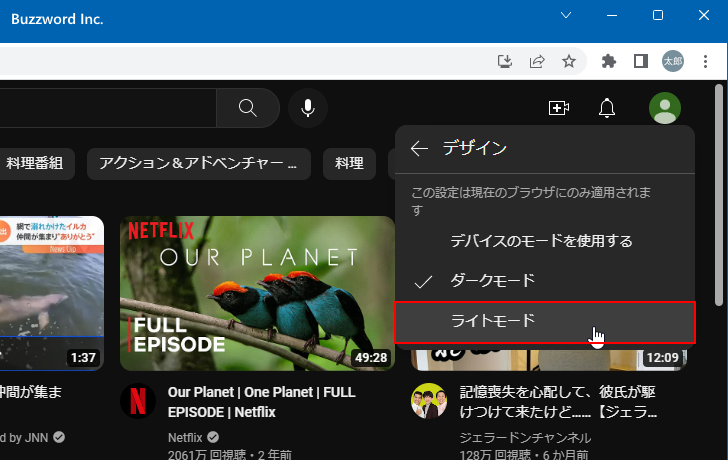Open Our Planet | One Planet title link
The image size is (728, 460).
261,402
